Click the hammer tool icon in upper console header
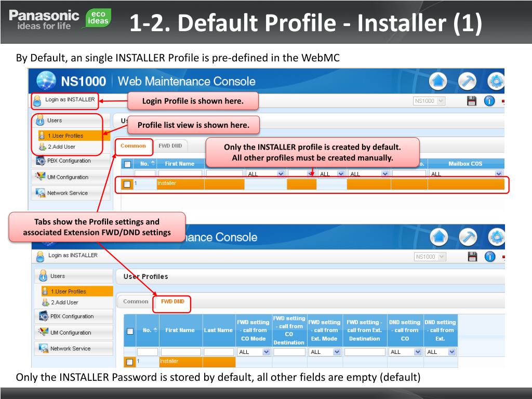Screen dimensions: 532x399 (x=467, y=82)
